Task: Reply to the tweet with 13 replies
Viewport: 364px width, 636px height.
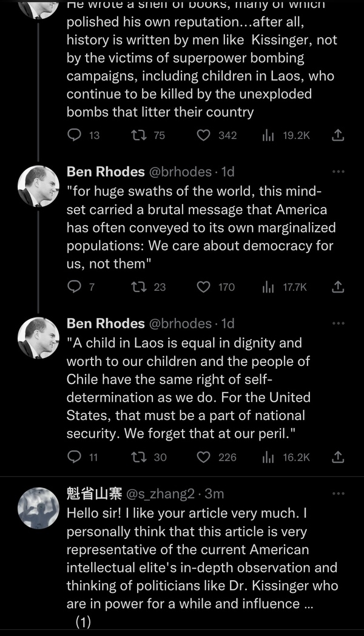Action: point(74,135)
